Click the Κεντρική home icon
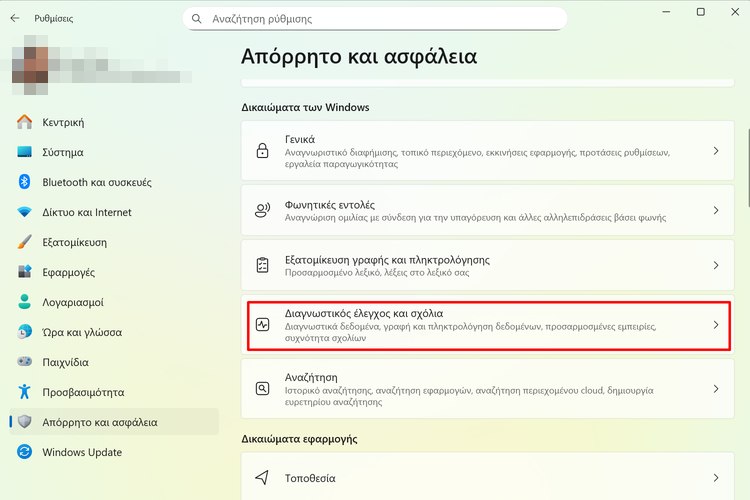The height and width of the screenshot is (500, 750). pos(24,122)
